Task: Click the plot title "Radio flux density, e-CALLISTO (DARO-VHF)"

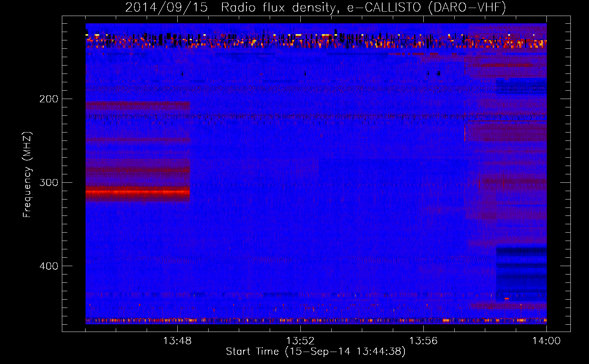Action: tap(363, 8)
